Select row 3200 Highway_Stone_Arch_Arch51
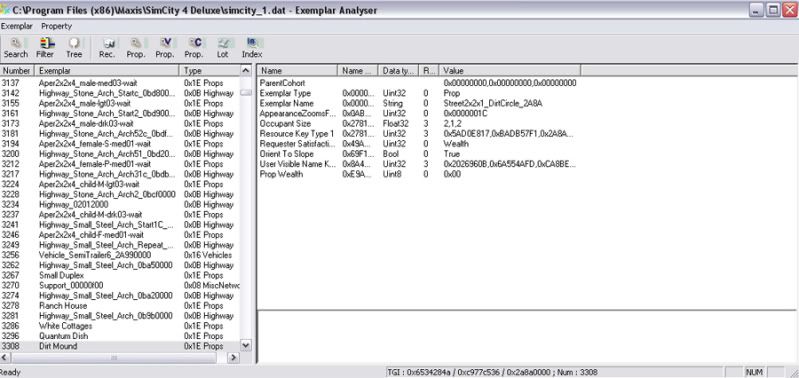Image resolution: width=799 pixels, height=378 pixels. pos(120,154)
